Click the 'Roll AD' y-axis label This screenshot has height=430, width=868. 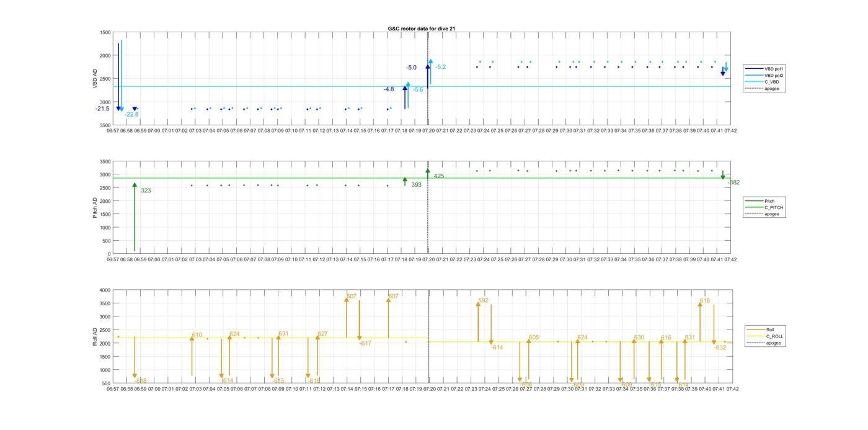point(95,336)
